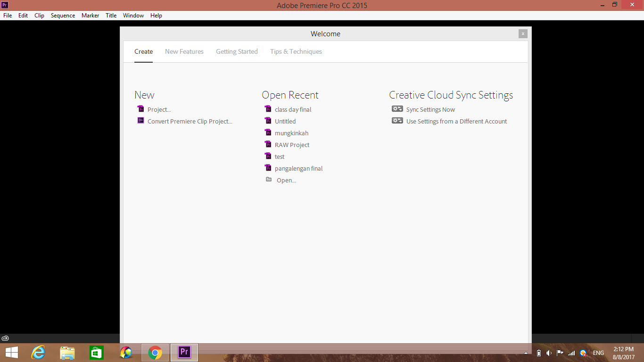Click the Sync Settings Now cloud icon

tap(396, 108)
